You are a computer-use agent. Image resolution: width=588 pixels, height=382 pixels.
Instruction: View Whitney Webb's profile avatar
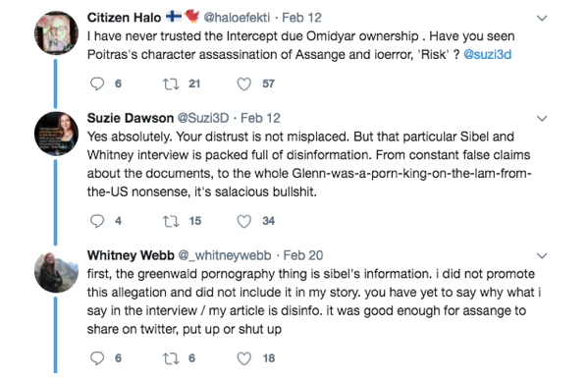click(56, 272)
